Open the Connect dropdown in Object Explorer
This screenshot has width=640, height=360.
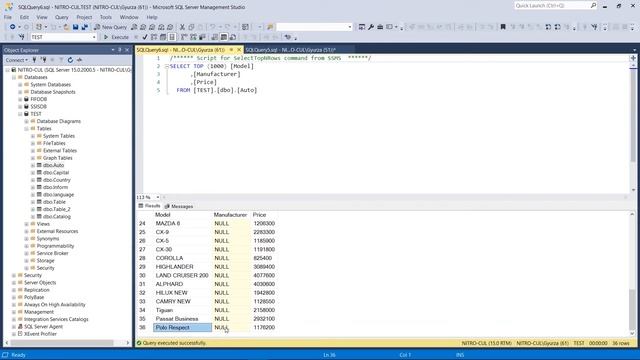pyautogui.click(x=16, y=60)
